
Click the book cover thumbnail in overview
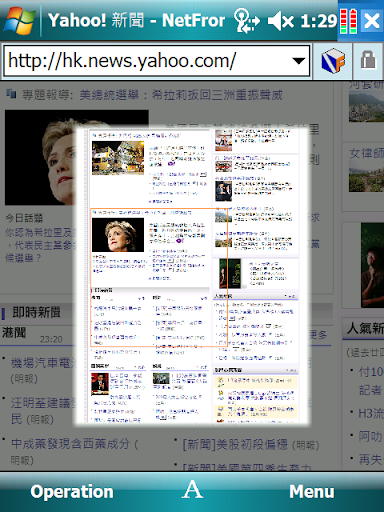point(230,273)
